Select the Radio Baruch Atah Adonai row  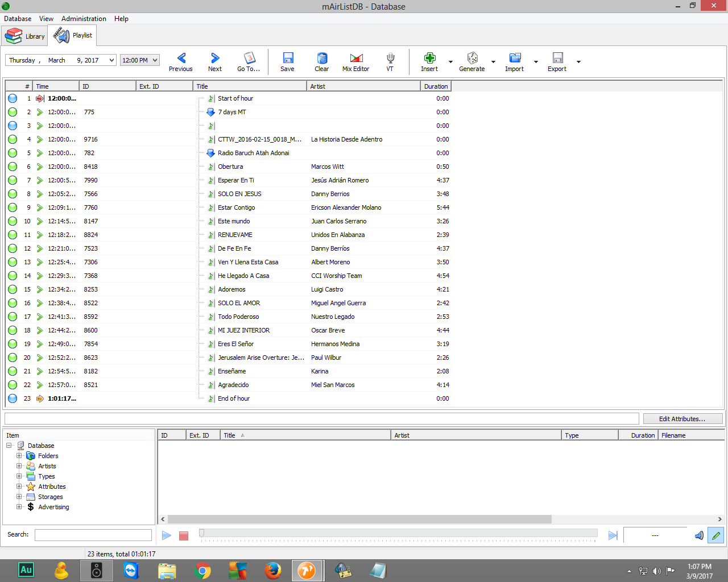point(228,153)
